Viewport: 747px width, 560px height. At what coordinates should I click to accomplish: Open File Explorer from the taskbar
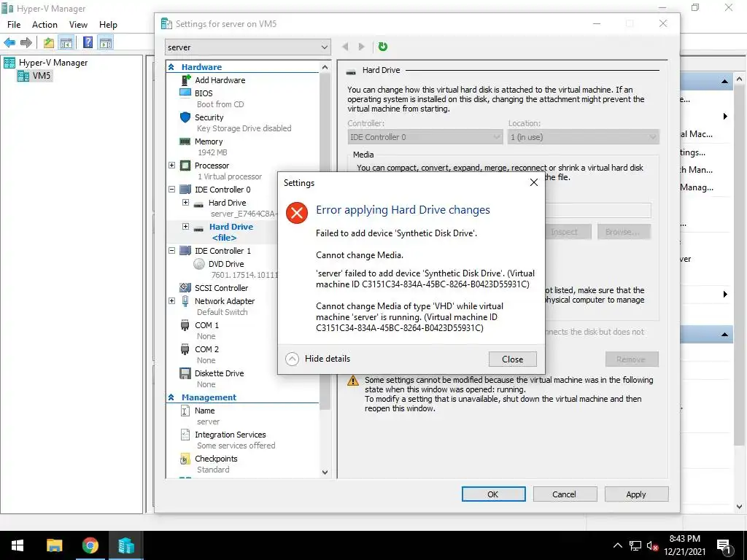[54, 545]
